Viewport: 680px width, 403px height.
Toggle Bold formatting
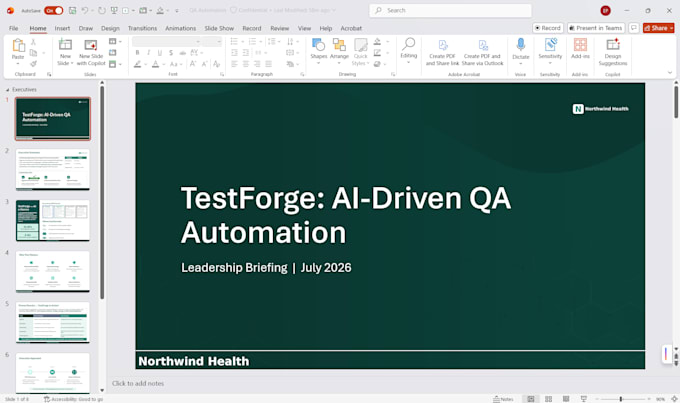tap(137, 52)
